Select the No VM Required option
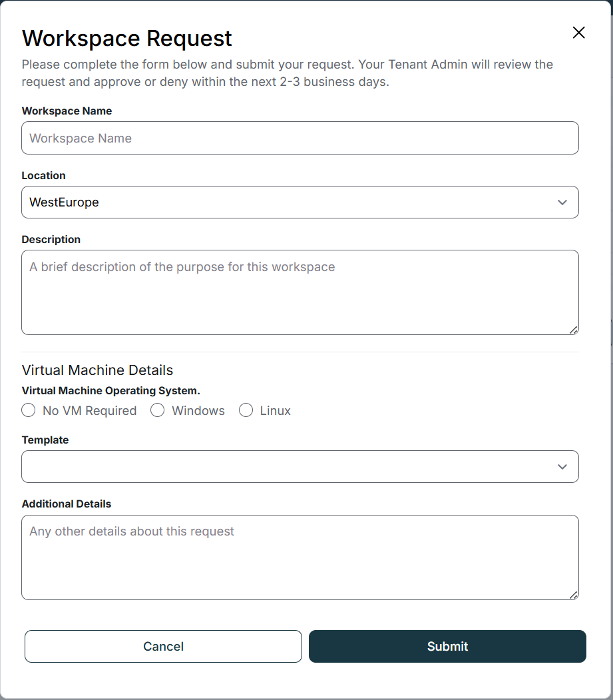The image size is (613, 700). coord(29,410)
